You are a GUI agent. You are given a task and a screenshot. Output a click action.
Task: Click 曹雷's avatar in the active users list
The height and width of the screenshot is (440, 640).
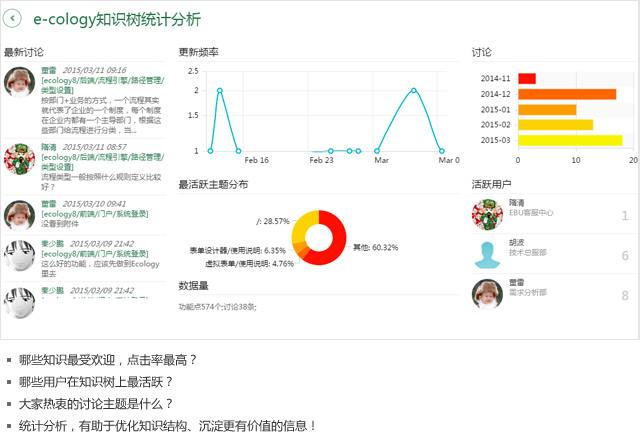coord(488,295)
